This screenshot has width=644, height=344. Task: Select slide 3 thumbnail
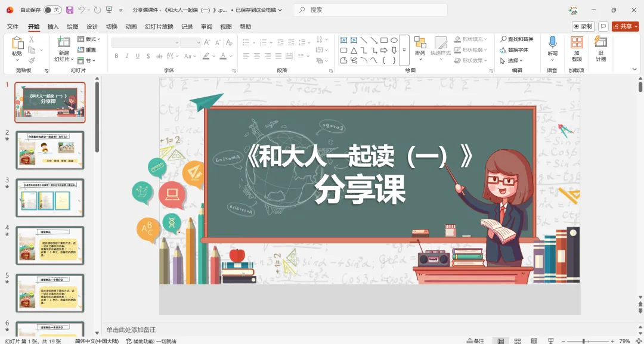(49, 198)
